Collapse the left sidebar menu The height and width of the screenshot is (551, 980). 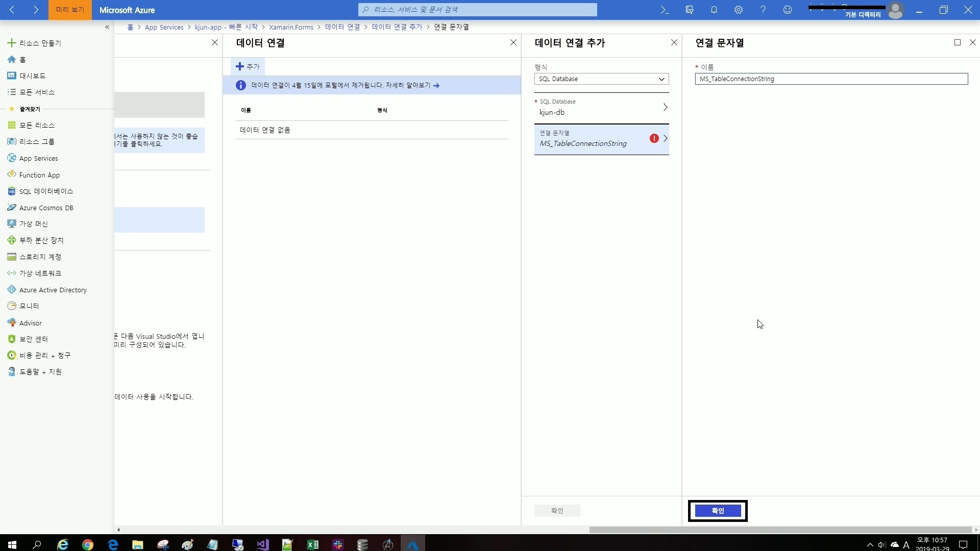point(107,27)
